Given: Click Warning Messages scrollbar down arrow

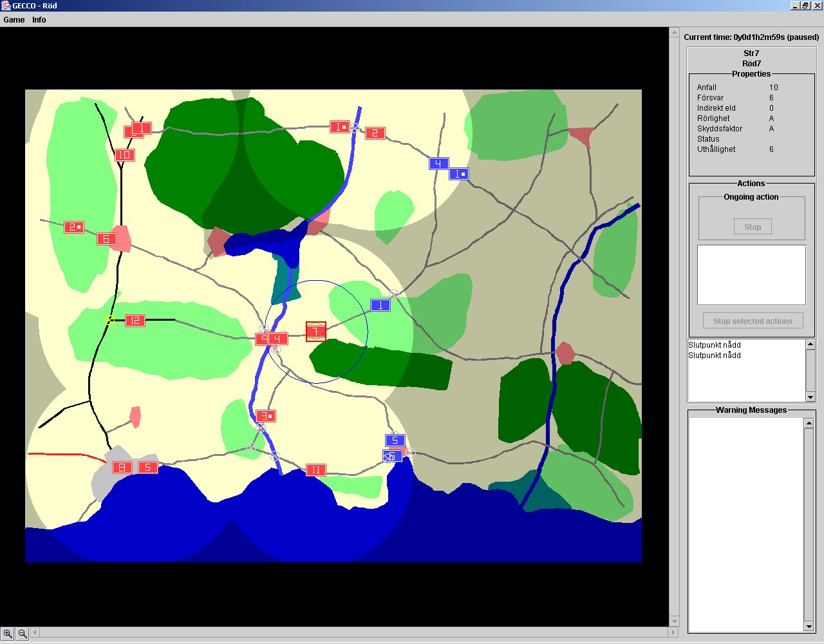Looking at the screenshot, I should 809,627.
